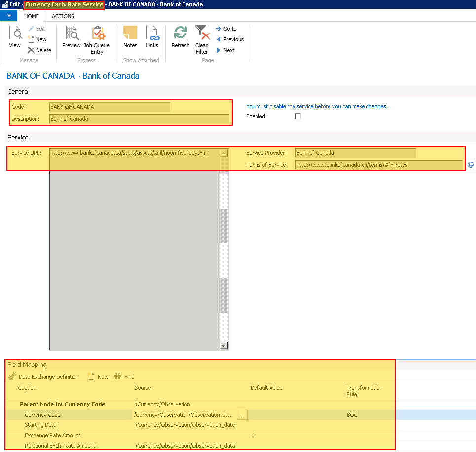Image resolution: width=476 pixels, height=452 pixels.
Task: Refresh the page data
Action: tap(180, 37)
